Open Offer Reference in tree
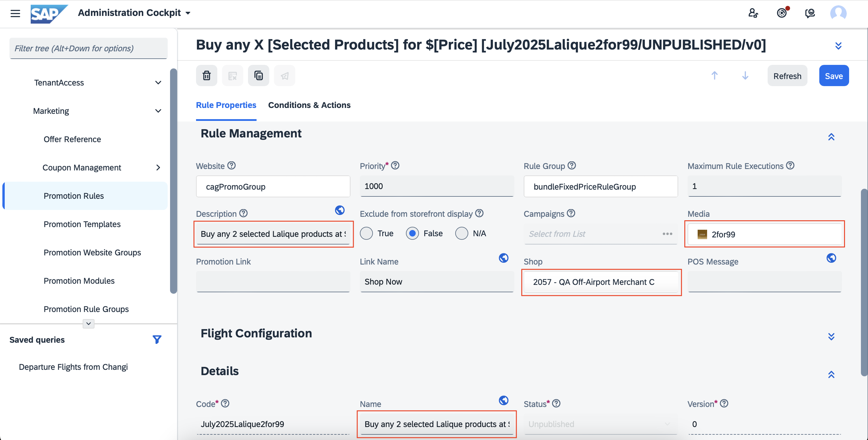 coord(72,139)
